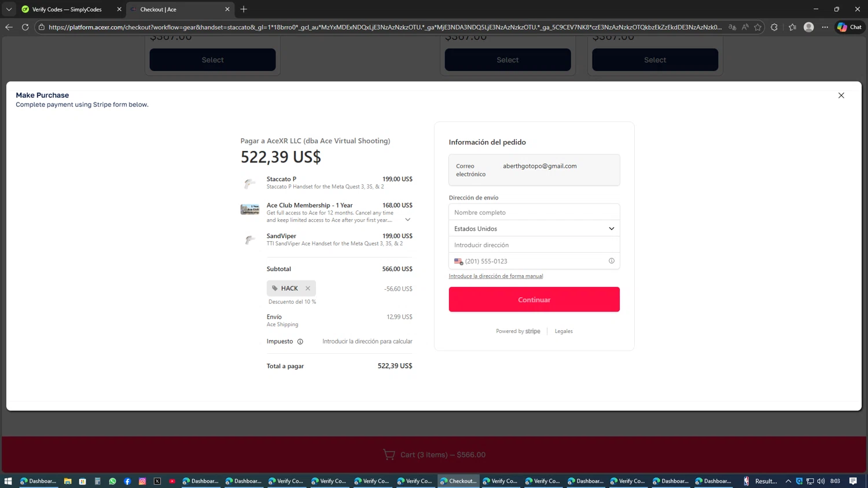This screenshot has height=488, width=868.
Task: Click the Read aloud icon
Action: tap(745, 27)
